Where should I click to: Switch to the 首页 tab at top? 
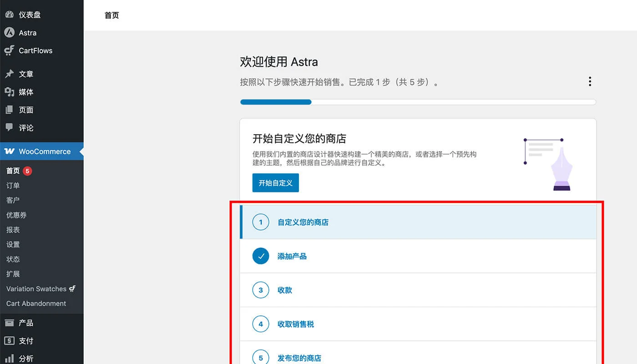pyautogui.click(x=111, y=15)
